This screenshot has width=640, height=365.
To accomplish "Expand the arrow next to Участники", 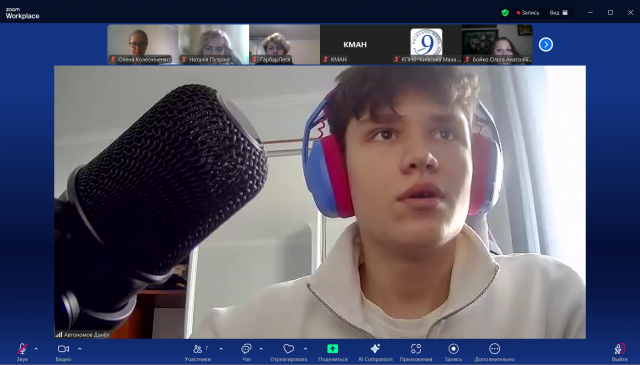I will tap(221, 349).
